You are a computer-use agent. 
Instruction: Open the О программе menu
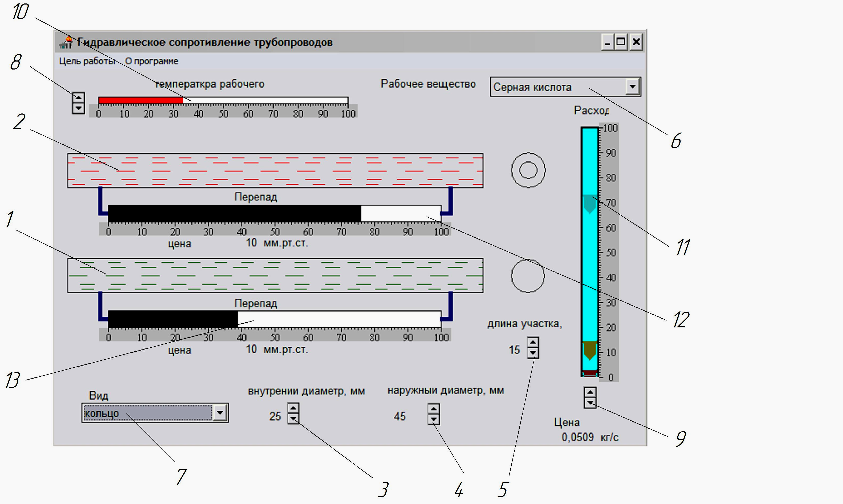click(x=152, y=61)
